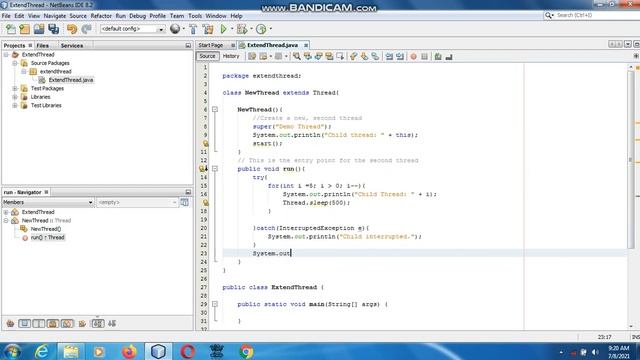Click the Next Bookmark editor icon
Image resolution: width=640 pixels, height=360 pixels.
click(364, 57)
